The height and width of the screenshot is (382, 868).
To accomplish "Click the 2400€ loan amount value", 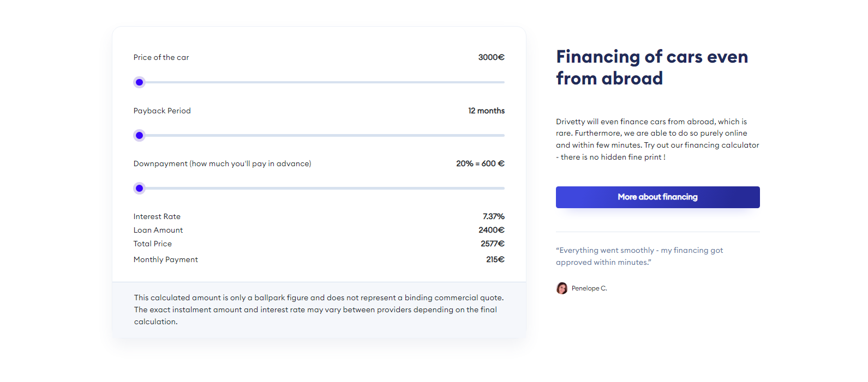I will [x=491, y=230].
